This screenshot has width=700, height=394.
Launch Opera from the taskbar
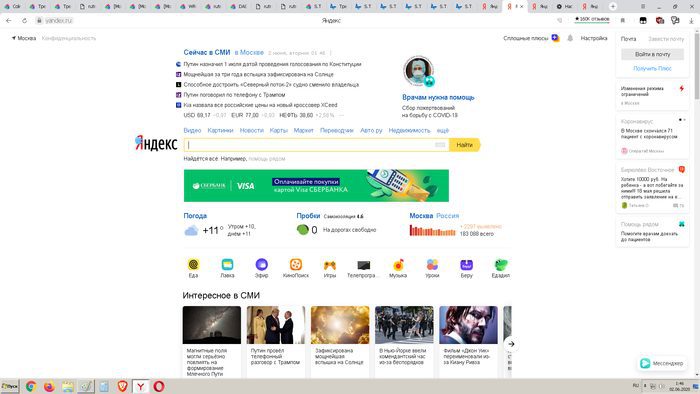tap(159, 386)
